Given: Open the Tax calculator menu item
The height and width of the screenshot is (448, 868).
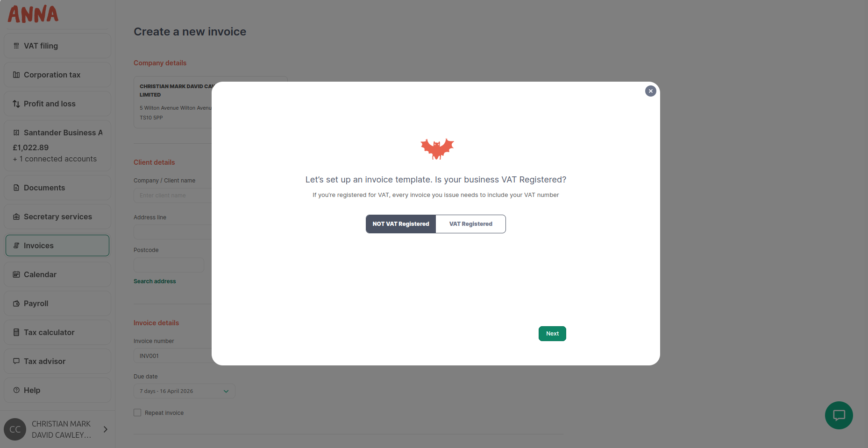Looking at the screenshot, I should tap(57, 332).
